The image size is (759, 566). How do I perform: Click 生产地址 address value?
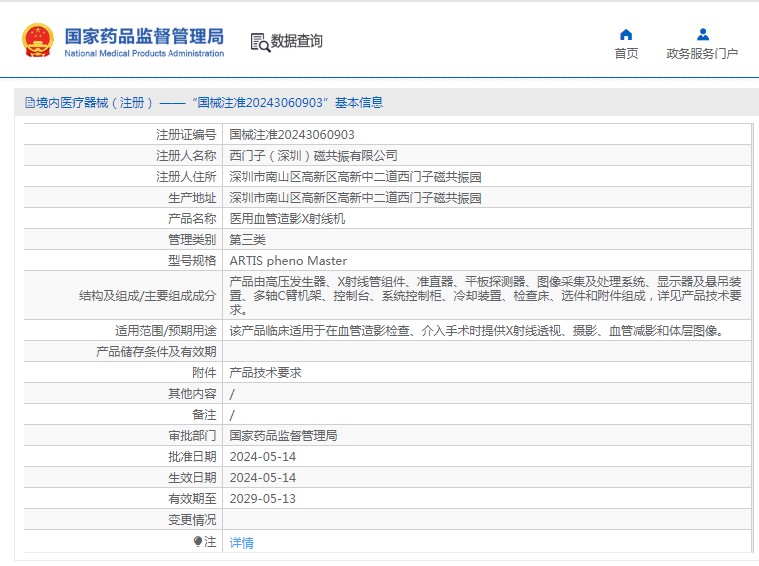pyautogui.click(x=355, y=198)
